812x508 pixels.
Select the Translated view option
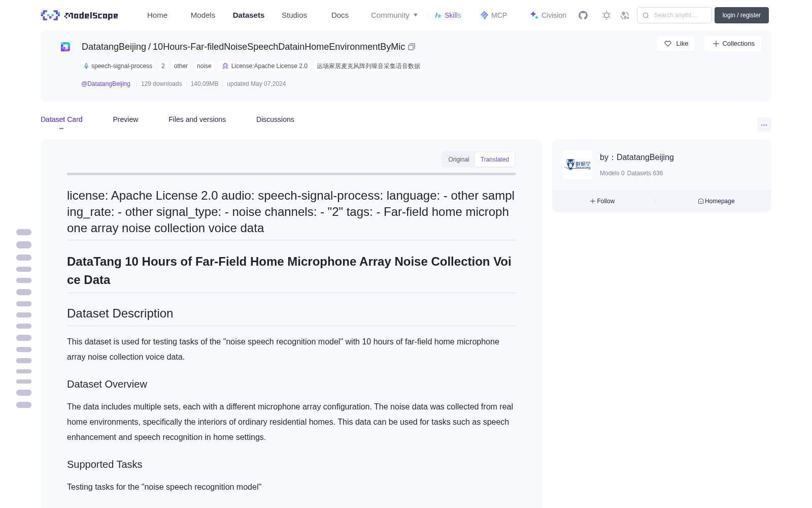pos(495,160)
